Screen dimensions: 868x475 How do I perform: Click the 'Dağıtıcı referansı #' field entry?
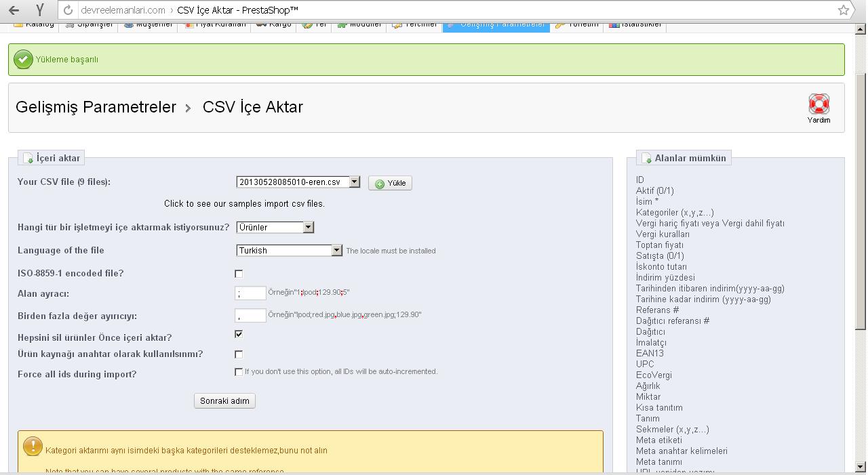click(x=673, y=321)
